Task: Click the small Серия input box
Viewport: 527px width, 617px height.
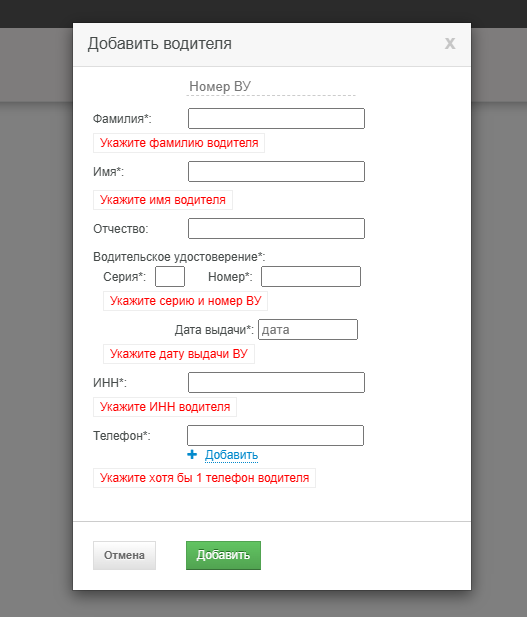Action: 170,277
